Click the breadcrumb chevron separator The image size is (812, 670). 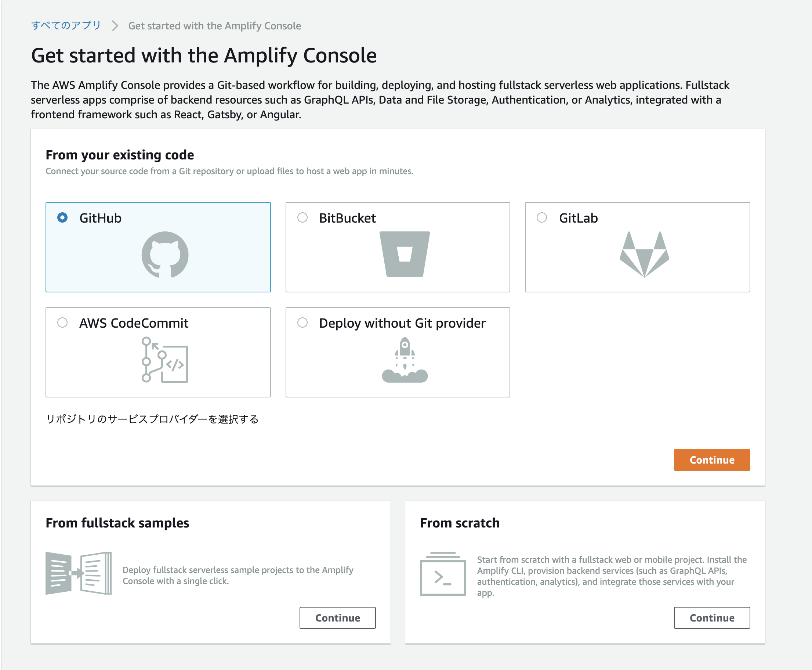point(115,26)
